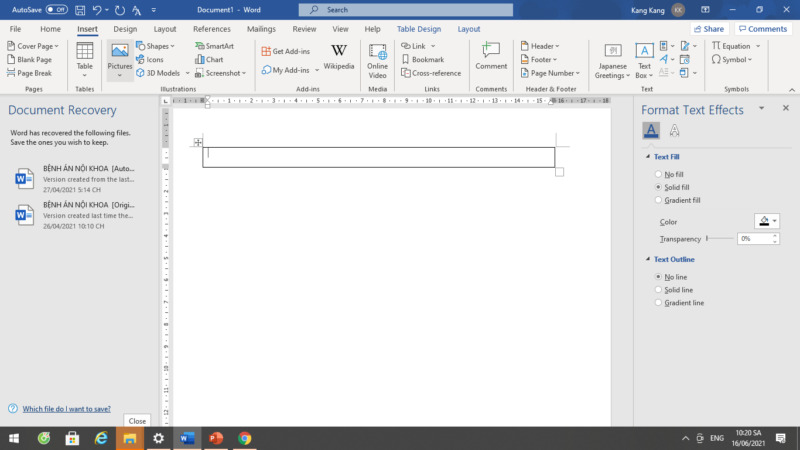Viewport: 800px width, 450px height.
Task: Insert an Online Video
Action: [x=378, y=61]
